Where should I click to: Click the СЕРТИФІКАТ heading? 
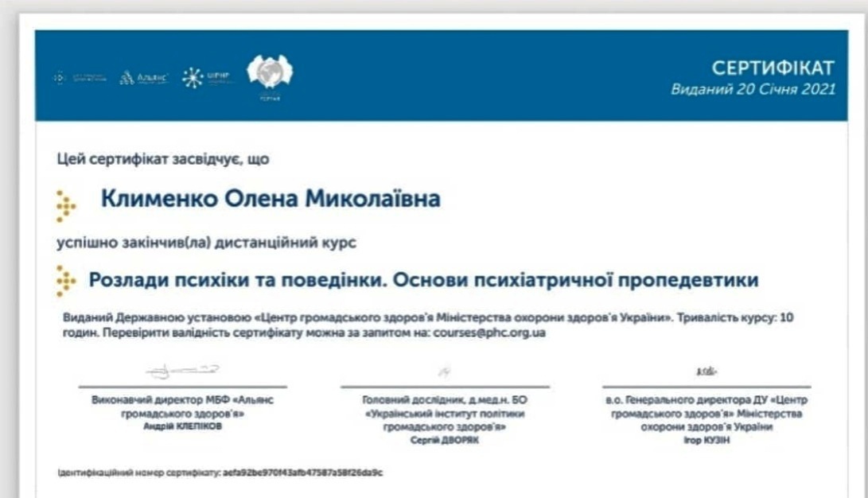tap(773, 68)
